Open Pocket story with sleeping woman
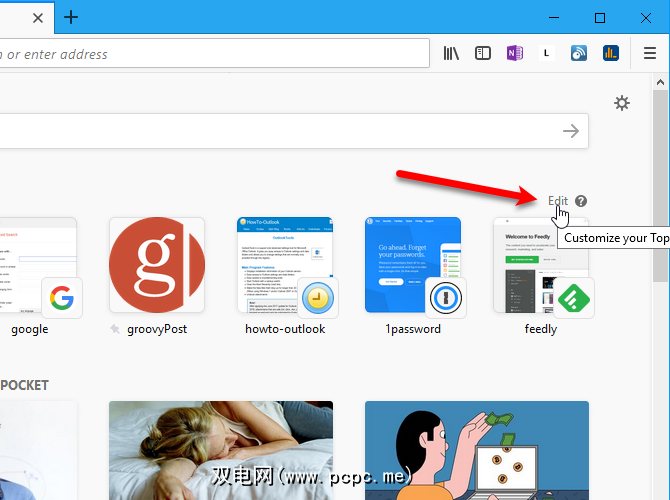This screenshot has width=670, height=500. (221, 450)
